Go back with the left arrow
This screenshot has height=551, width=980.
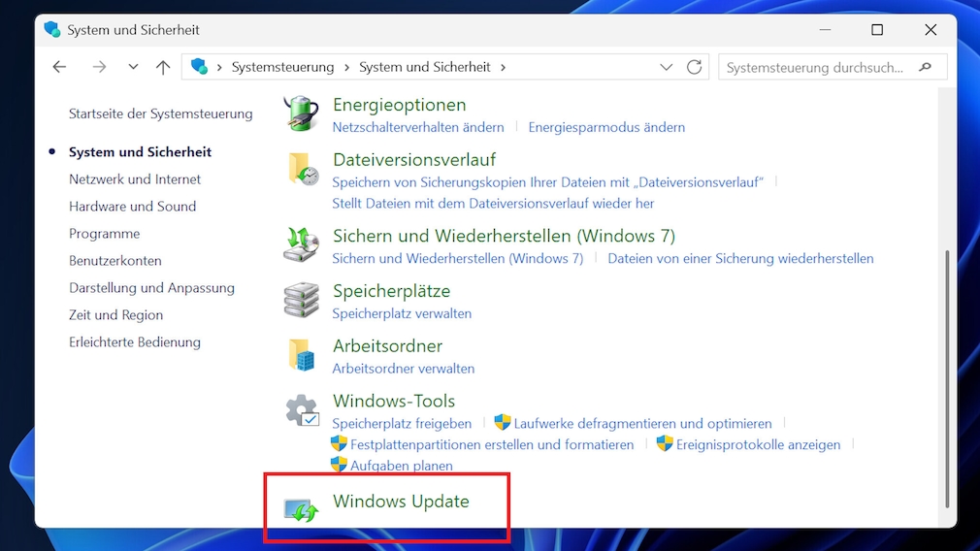point(59,67)
